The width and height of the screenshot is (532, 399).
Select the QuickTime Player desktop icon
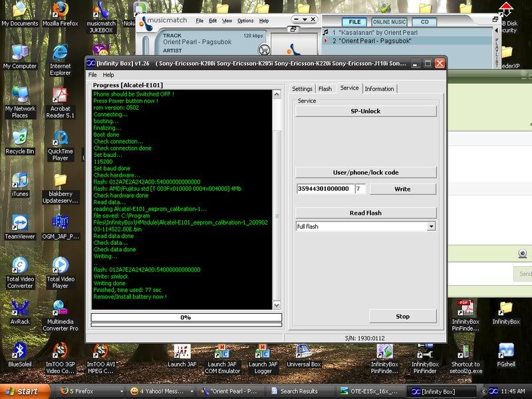[60, 138]
